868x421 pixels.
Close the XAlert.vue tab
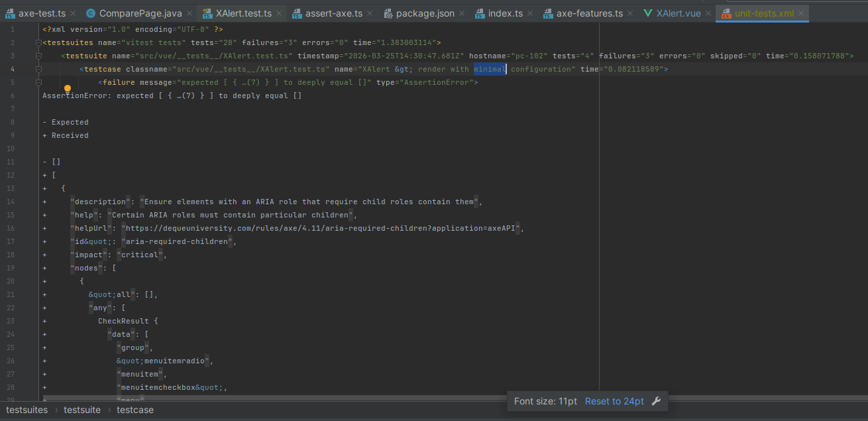(708, 13)
